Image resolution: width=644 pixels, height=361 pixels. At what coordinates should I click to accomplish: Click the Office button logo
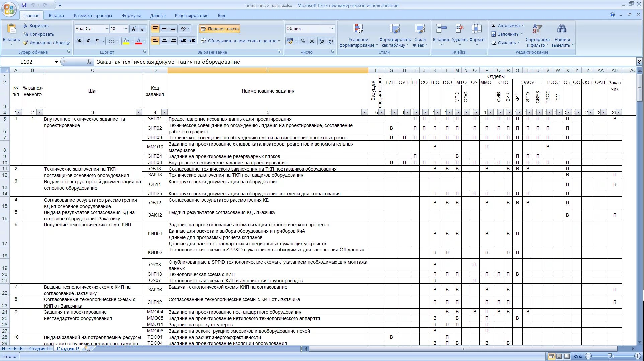click(x=9, y=9)
